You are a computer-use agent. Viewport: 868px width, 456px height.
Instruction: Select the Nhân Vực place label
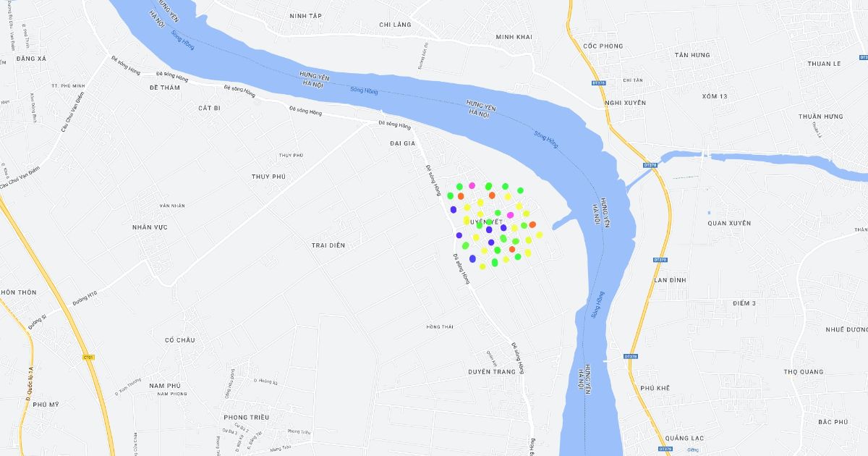[x=150, y=227]
